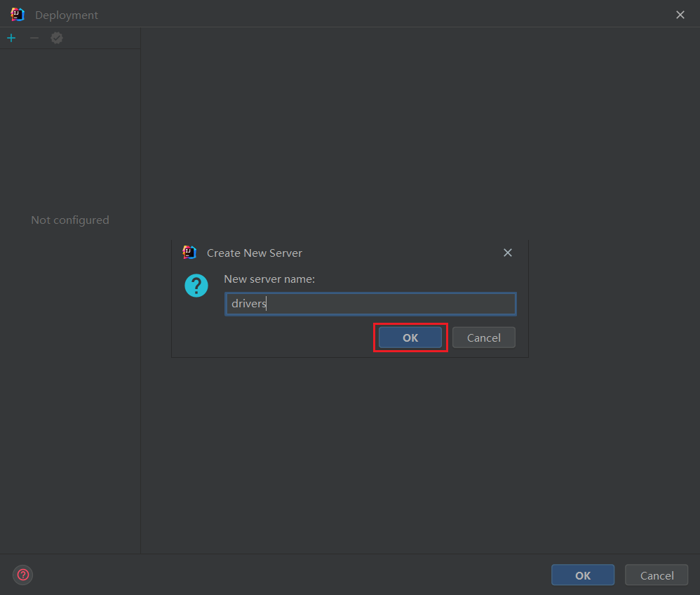Click the add server plus icon

pyautogui.click(x=12, y=38)
